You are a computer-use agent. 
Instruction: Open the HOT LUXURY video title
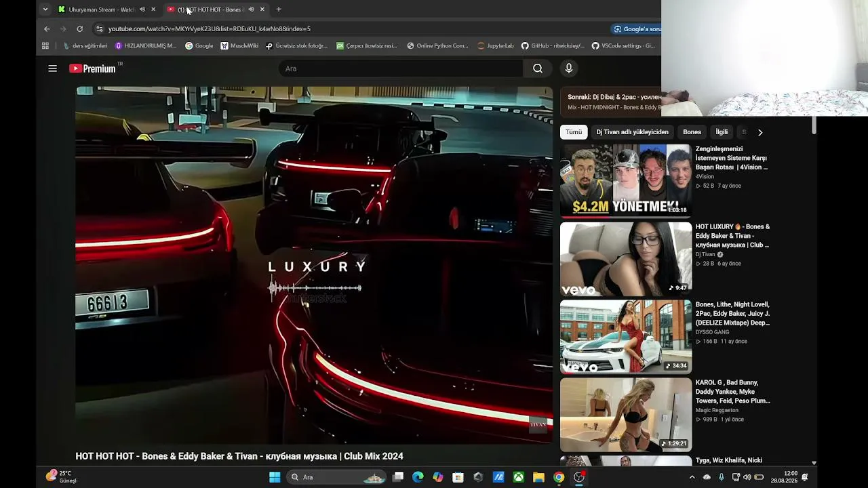tap(732, 236)
